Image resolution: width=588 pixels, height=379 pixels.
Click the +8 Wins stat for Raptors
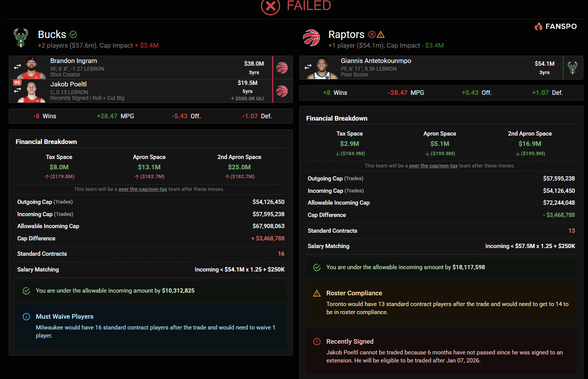click(335, 93)
